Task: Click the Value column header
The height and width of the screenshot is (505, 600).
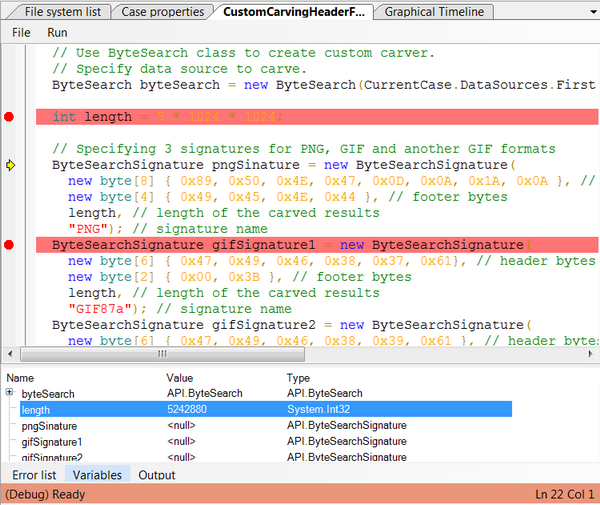Action: [x=180, y=378]
